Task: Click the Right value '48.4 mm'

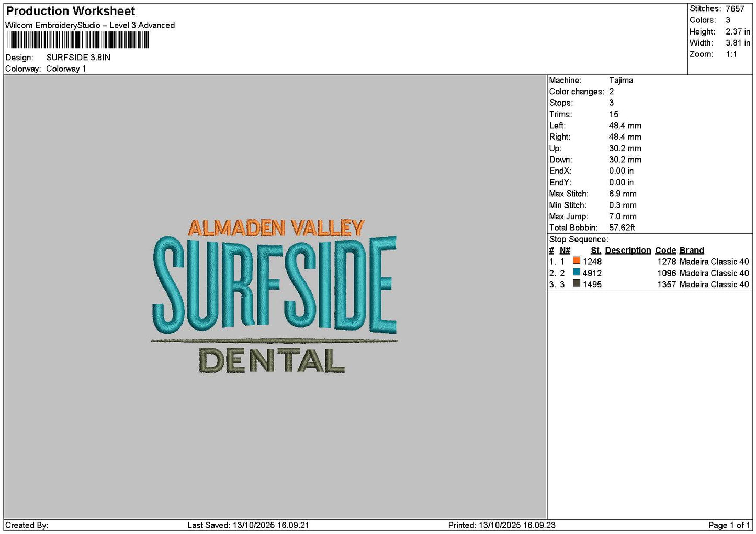Action: click(625, 137)
